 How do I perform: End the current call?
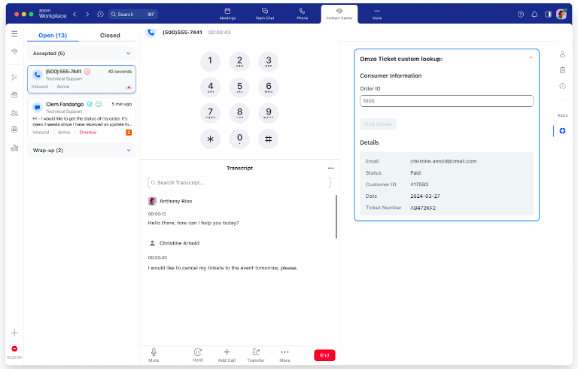[324, 355]
